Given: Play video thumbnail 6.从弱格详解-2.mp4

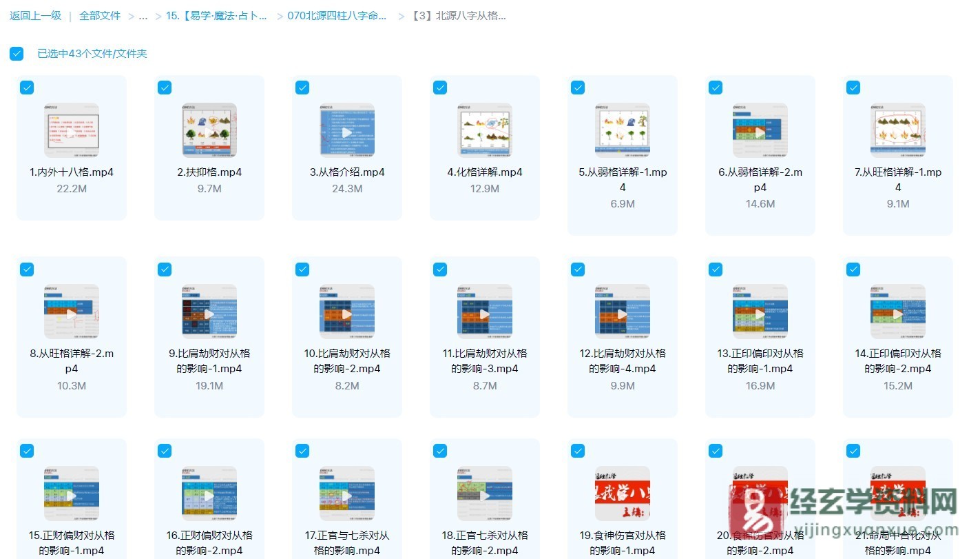Looking at the screenshot, I should pos(760,130).
